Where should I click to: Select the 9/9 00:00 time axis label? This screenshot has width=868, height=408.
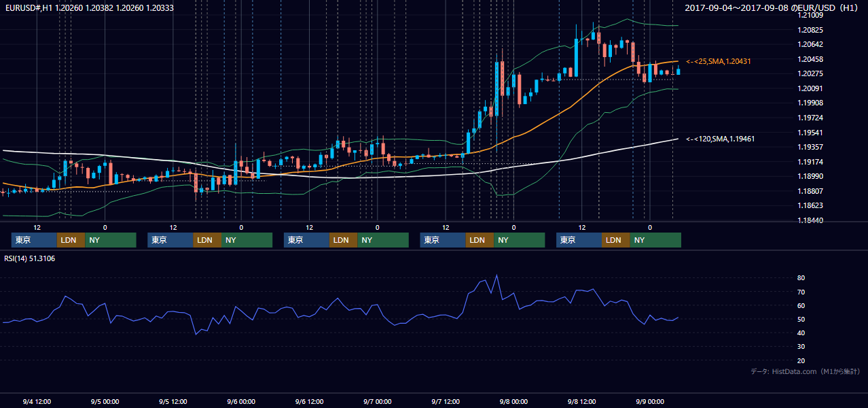coord(650,401)
